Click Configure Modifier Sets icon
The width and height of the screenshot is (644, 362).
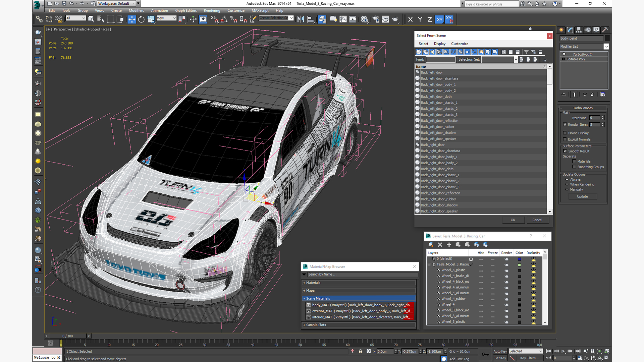click(603, 95)
